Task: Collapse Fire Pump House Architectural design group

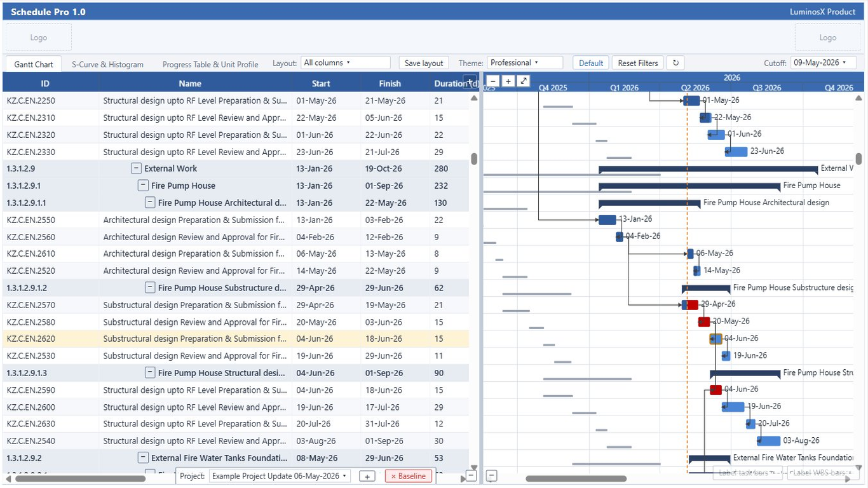Action: tap(150, 203)
